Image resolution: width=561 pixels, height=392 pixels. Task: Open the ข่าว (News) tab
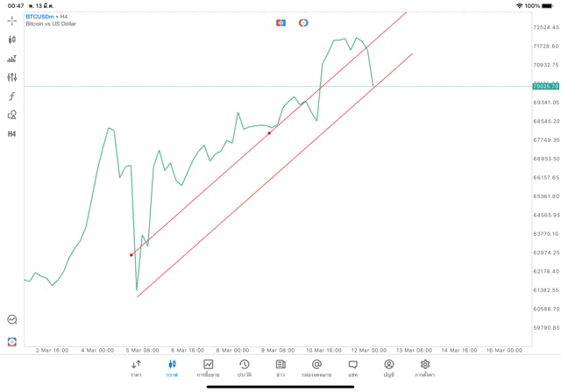280,368
